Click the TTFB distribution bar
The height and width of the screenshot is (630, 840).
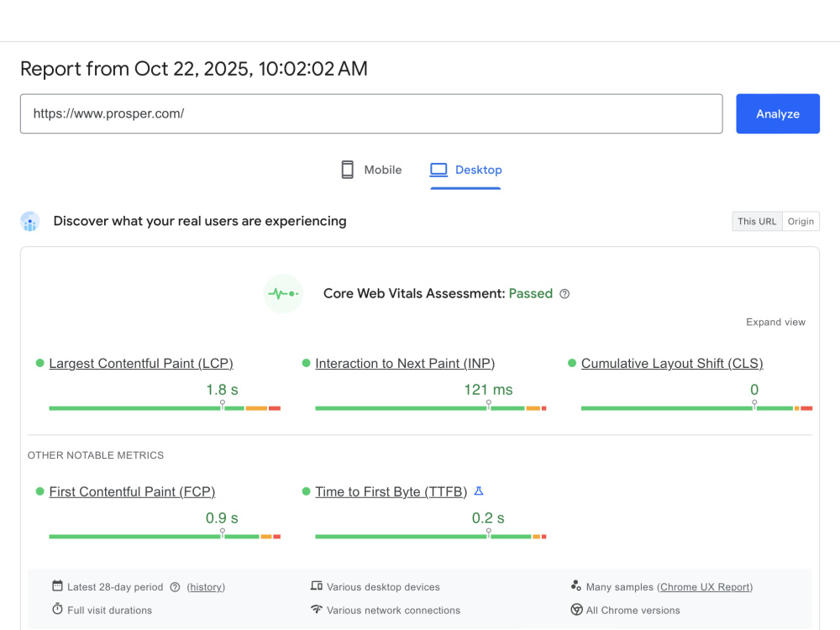pyautogui.click(x=431, y=536)
